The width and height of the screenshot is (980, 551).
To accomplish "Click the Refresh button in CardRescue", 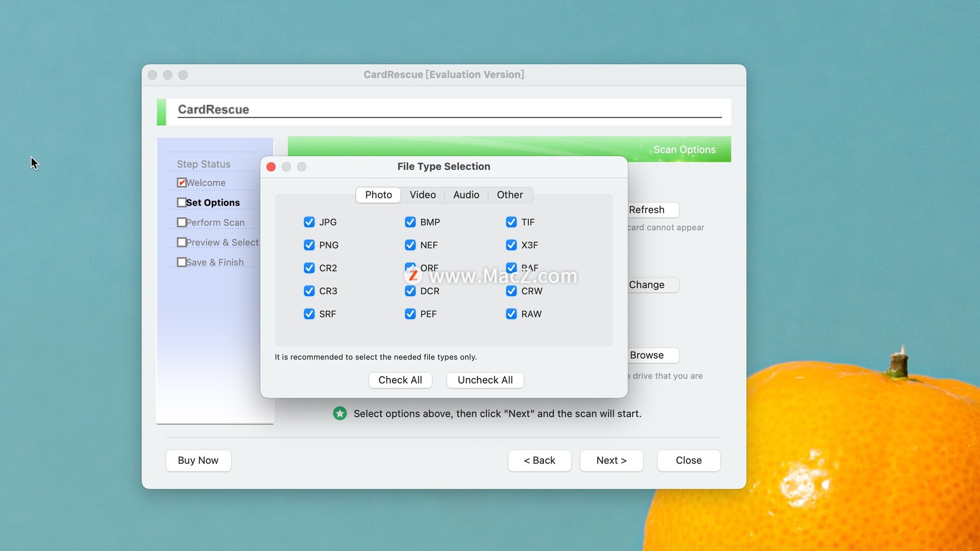I will coord(653,210).
